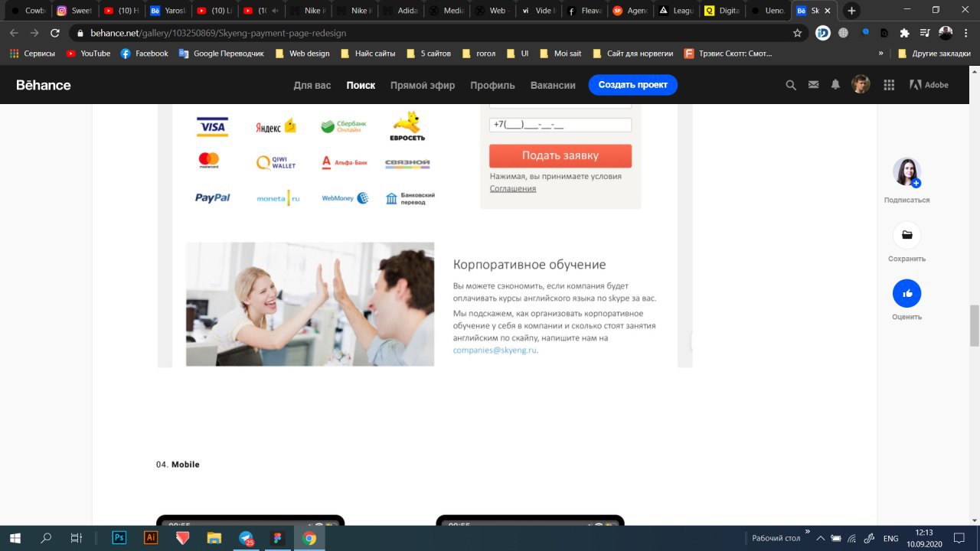Viewport: 980px width, 551px height.
Task: Open Chrome media control icon
Action: pyautogui.click(x=925, y=33)
